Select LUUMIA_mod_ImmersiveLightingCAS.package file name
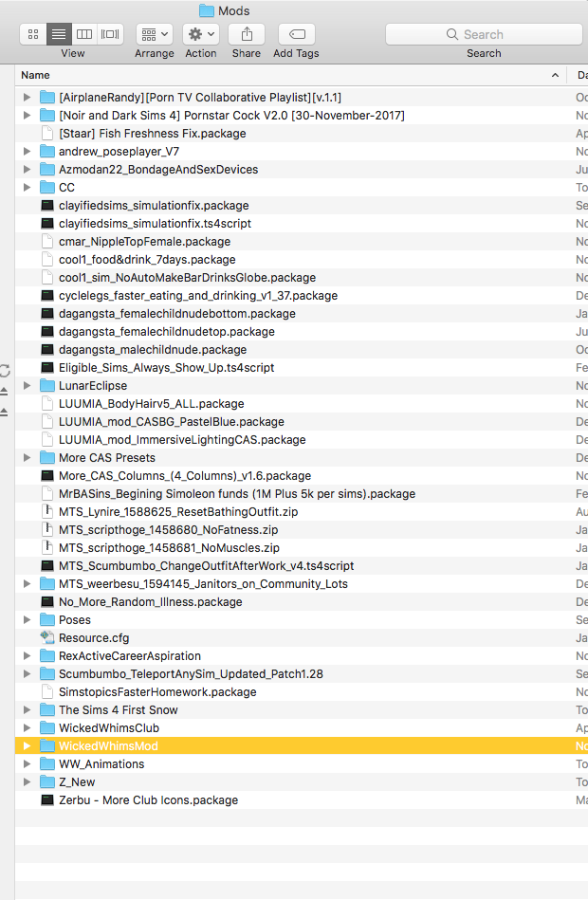This screenshot has width=588, height=900. pos(182,440)
